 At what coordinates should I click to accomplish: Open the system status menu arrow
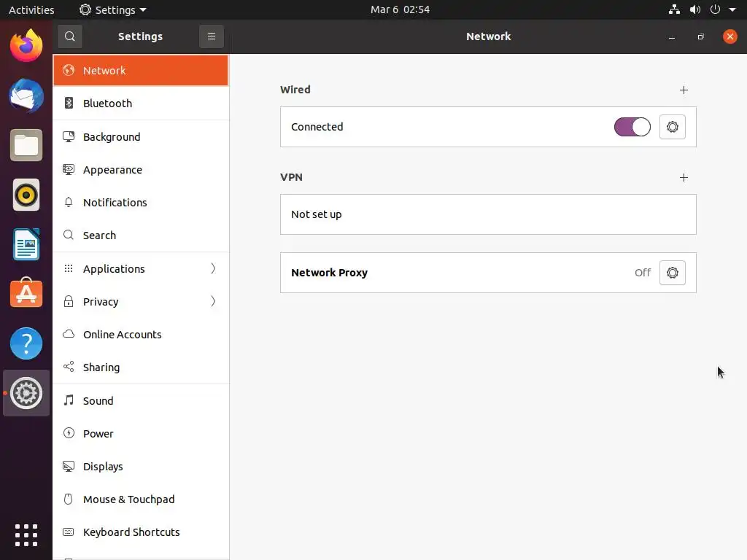tap(732, 9)
